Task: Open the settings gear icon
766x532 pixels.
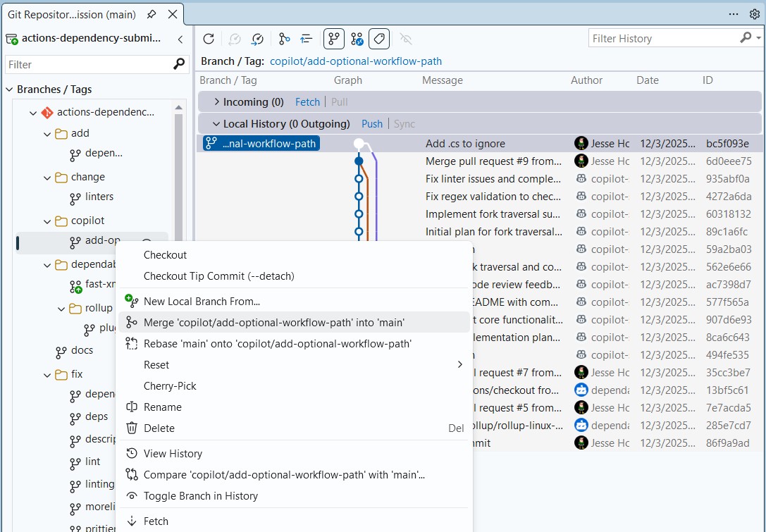Action: 754,14
